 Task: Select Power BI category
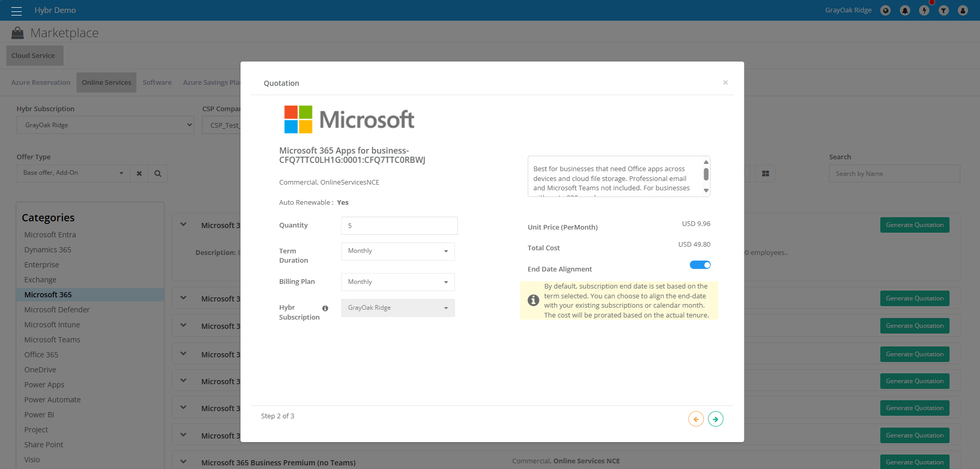point(39,415)
